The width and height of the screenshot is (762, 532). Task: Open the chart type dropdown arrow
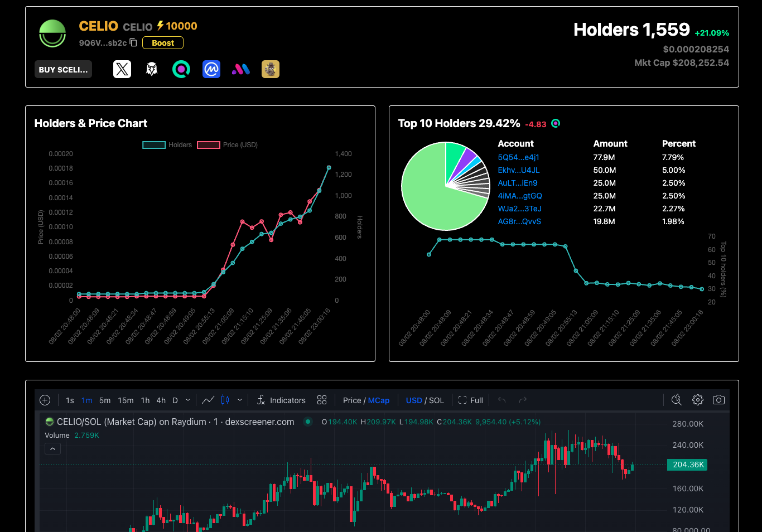coord(240,400)
